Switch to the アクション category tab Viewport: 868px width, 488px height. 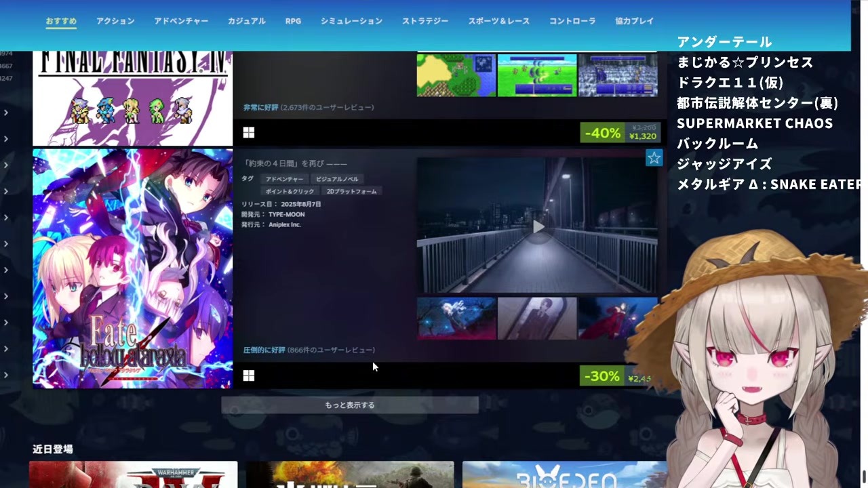(x=115, y=21)
